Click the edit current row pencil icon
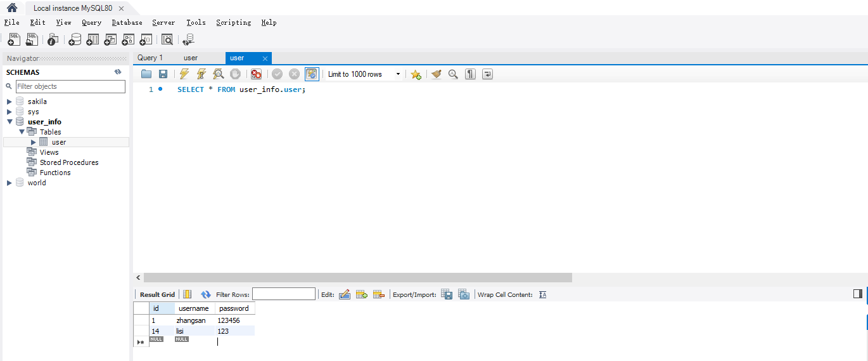 point(345,294)
